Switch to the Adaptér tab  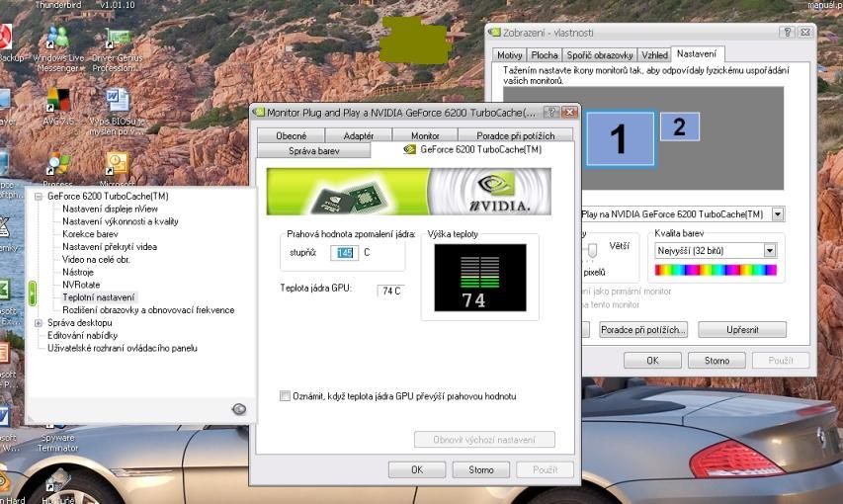[359, 135]
